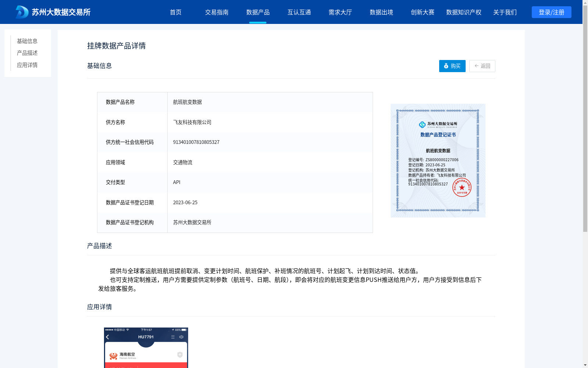Click the back chevron in the phone screenshot
This screenshot has width=588, height=368.
coord(108,337)
